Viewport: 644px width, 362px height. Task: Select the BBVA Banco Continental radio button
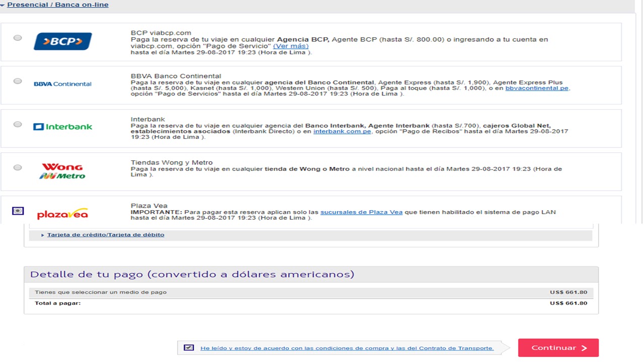click(x=18, y=81)
